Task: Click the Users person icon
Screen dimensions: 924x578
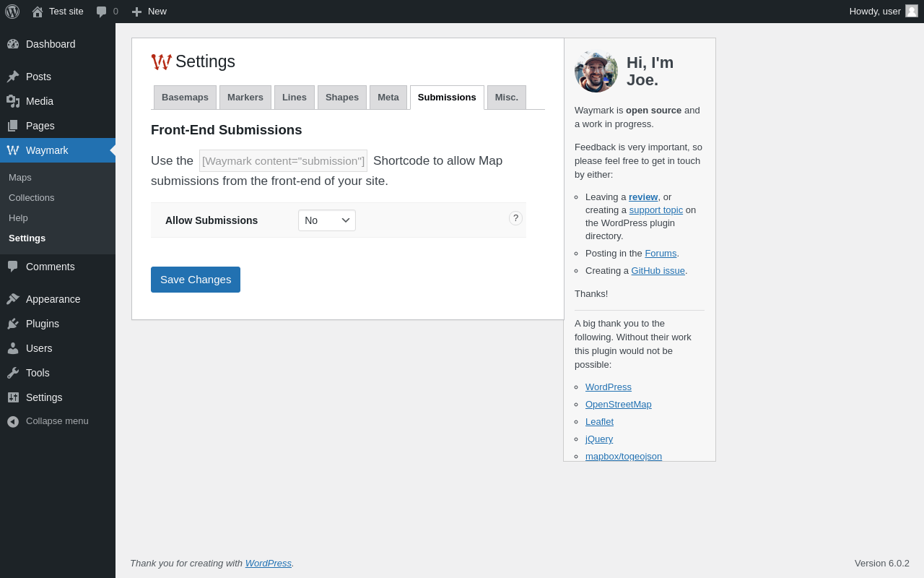Action: pyautogui.click(x=13, y=348)
